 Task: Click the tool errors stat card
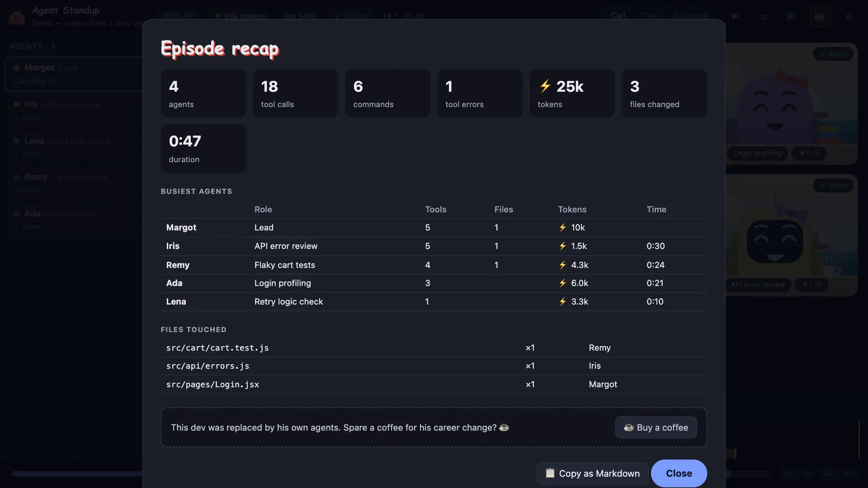click(x=480, y=93)
